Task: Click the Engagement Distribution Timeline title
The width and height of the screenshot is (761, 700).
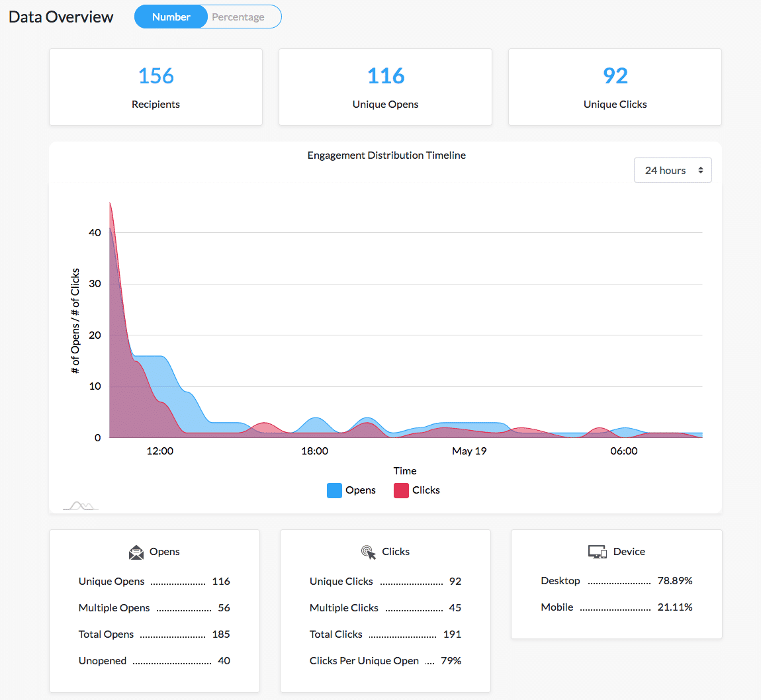Action: pyautogui.click(x=386, y=155)
